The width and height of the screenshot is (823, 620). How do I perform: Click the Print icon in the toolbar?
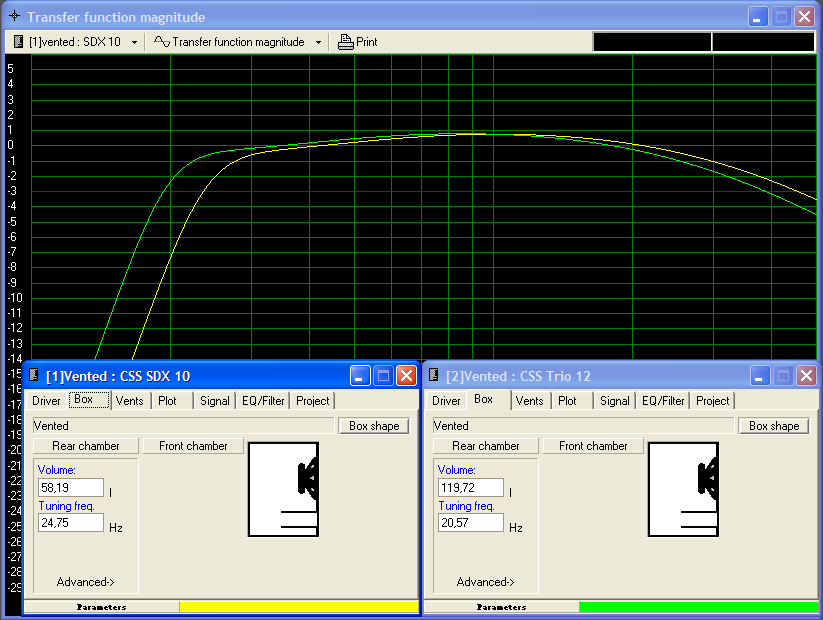pos(345,42)
